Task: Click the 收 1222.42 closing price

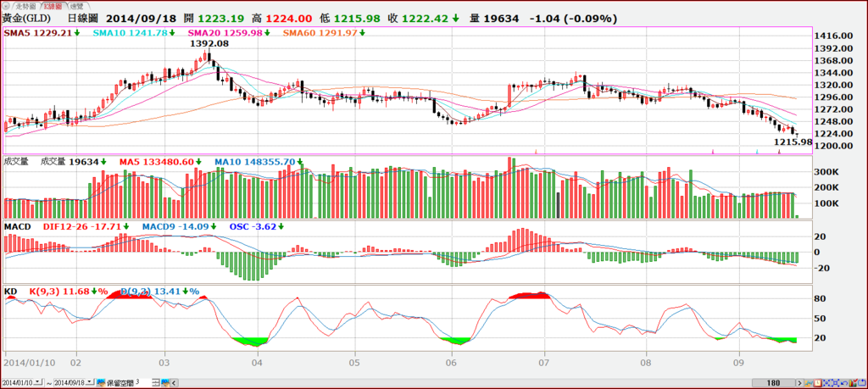Action: point(424,19)
